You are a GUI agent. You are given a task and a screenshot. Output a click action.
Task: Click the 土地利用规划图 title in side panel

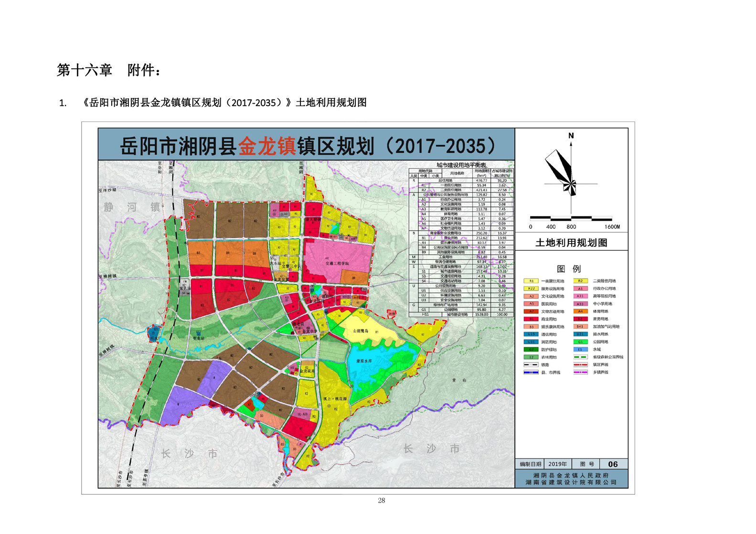pyautogui.click(x=571, y=243)
